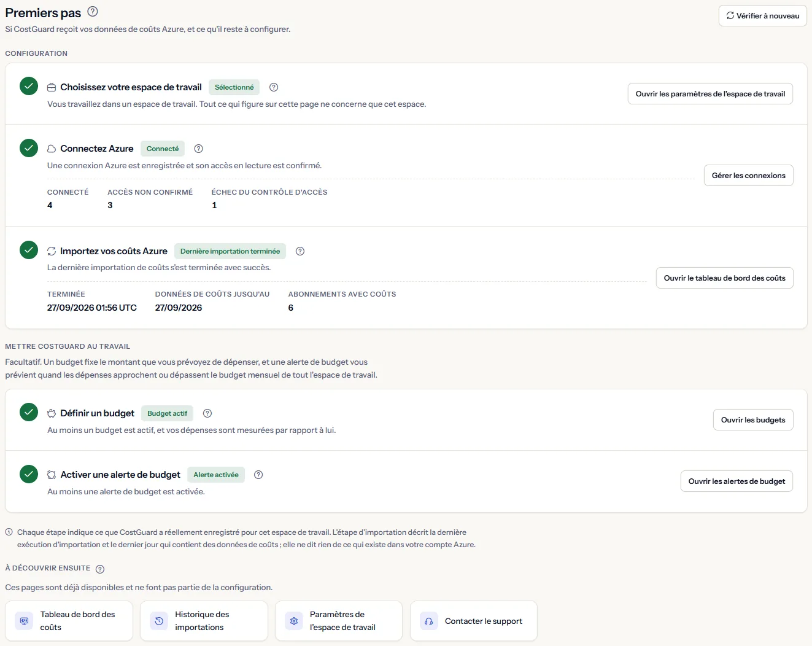
Task: Click green checkmark of Définir un budget step
Action: [x=29, y=412]
